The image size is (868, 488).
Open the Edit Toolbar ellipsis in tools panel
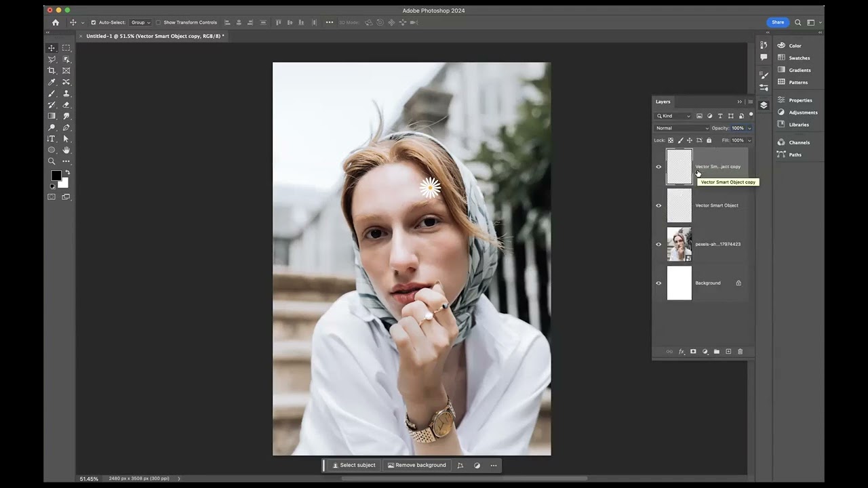click(66, 161)
